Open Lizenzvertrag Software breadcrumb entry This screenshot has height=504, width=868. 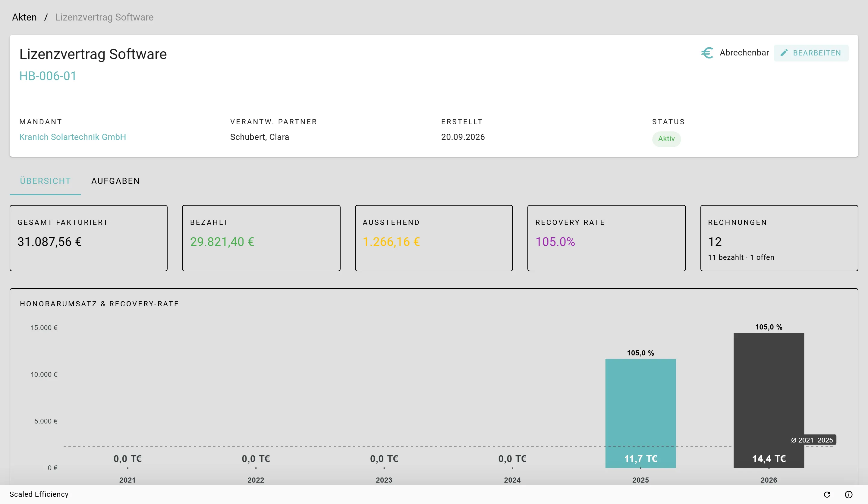click(104, 17)
